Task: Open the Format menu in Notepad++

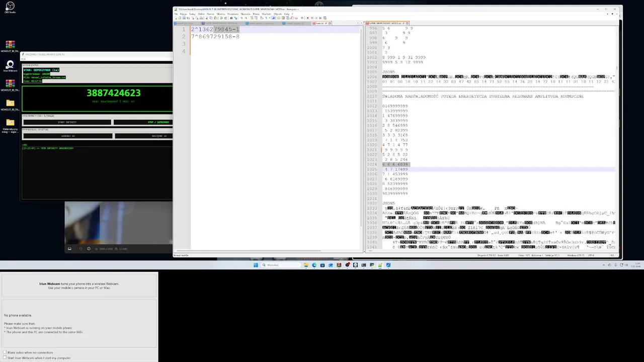Action: pyautogui.click(x=210, y=14)
